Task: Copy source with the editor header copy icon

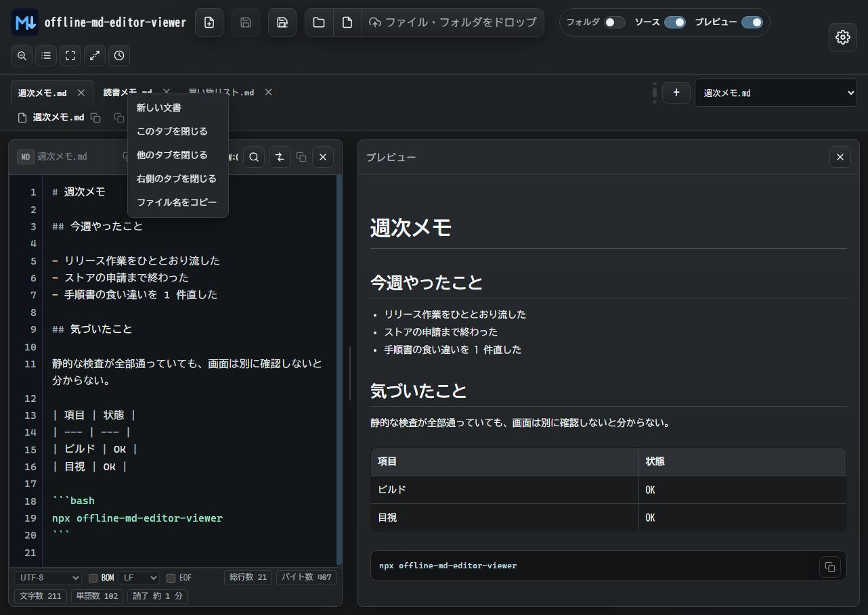Action: click(301, 157)
